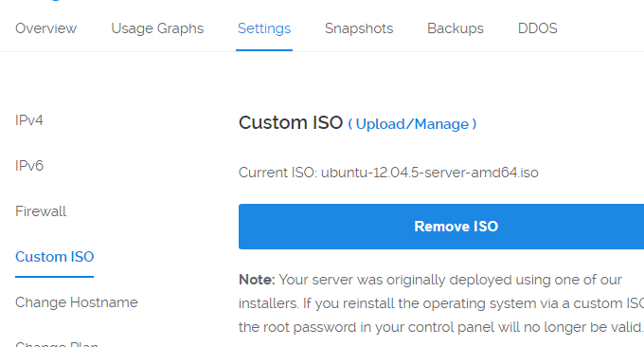Open the Overview tab
Screen dimensions: 644x347
[x=46, y=28]
